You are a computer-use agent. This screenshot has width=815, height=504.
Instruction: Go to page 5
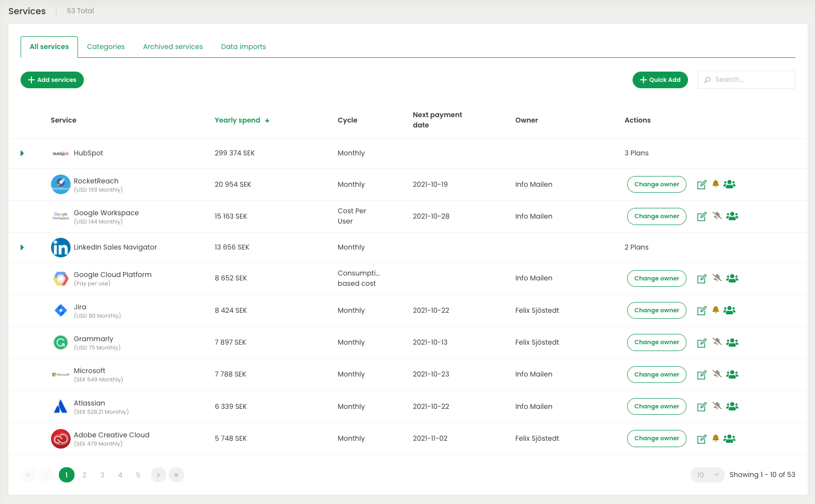[x=138, y=475]
